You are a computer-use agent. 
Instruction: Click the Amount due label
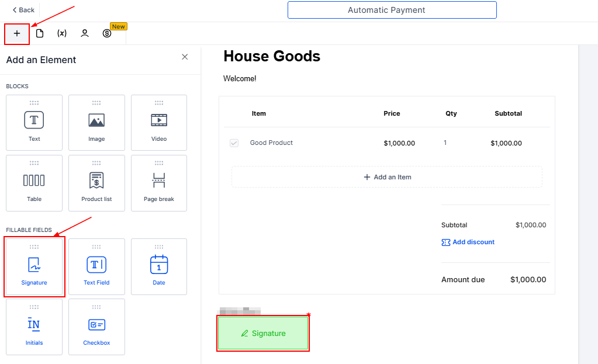click(x=463, y=279)
